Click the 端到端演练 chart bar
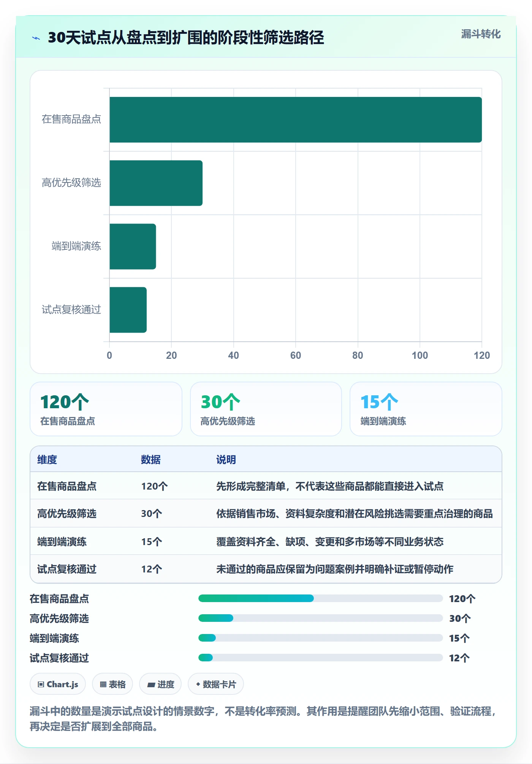This screenshot has width=532, height=764. coord(133,247)
